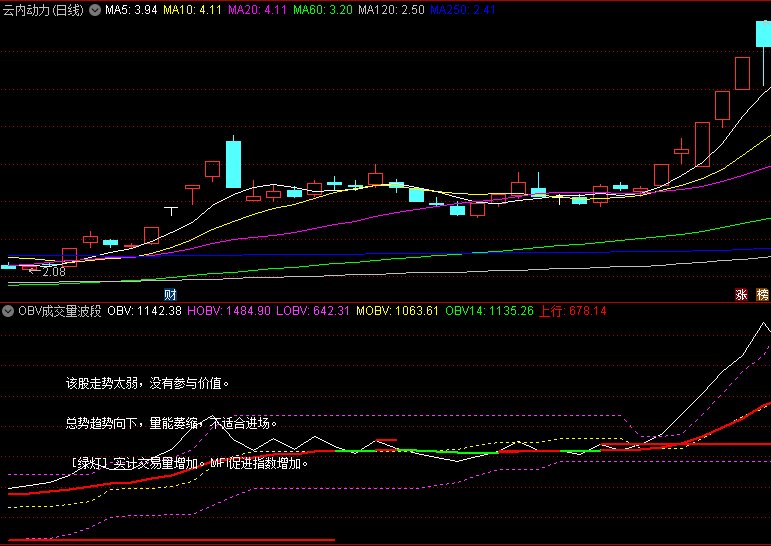The width and height of the screenshot is (771, 546).
Task: Click the MOBV: 1063.61 value
Action: [x=397, y=311]
